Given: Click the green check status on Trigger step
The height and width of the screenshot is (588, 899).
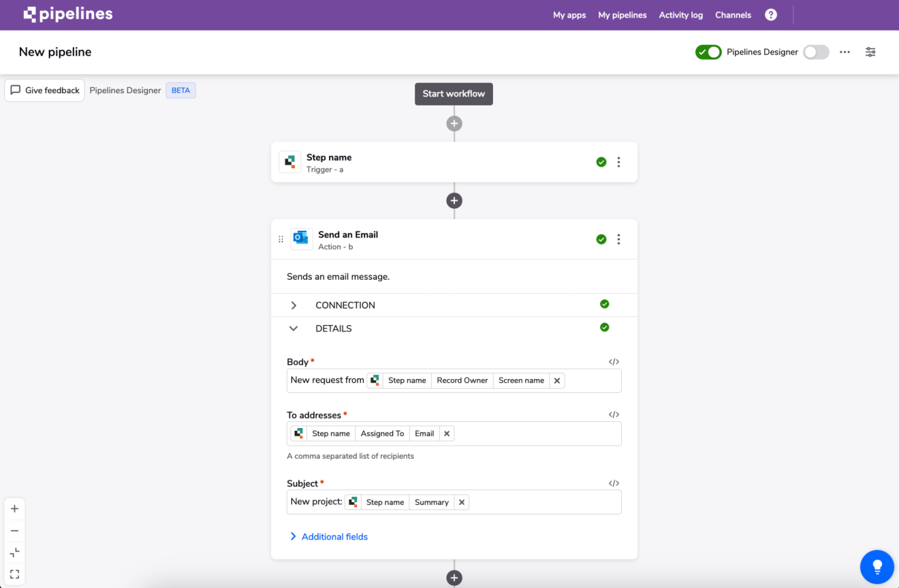Looking at the screenshot, I should (x=601, y=162).
